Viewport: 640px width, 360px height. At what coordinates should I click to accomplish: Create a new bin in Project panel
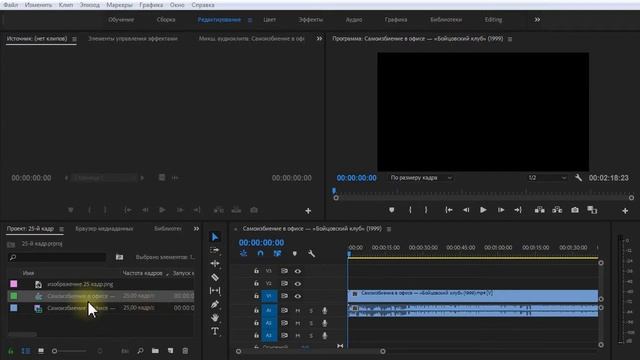(x=155, y=351)
